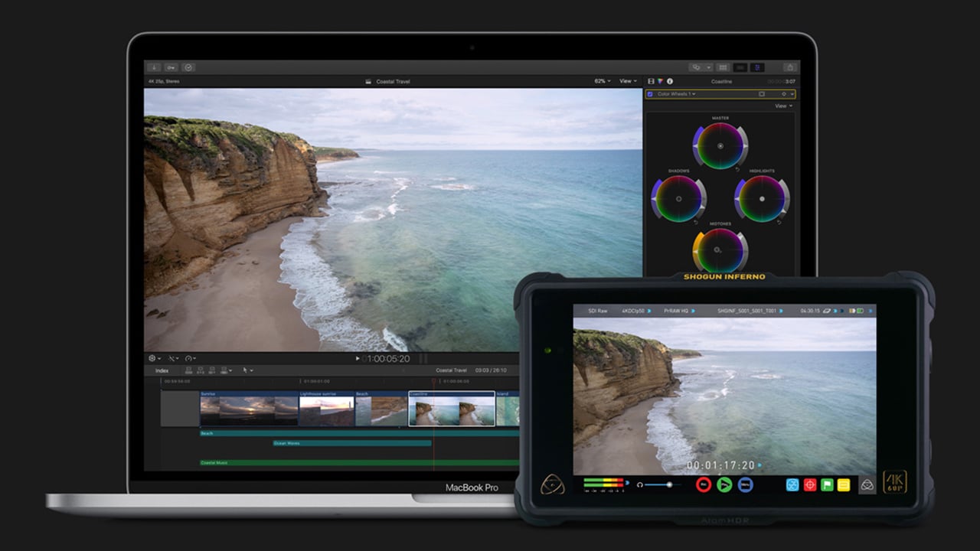Tap the red focus target icon
The height and width of the screenshot is (551, 980).
tap(810, 484)
